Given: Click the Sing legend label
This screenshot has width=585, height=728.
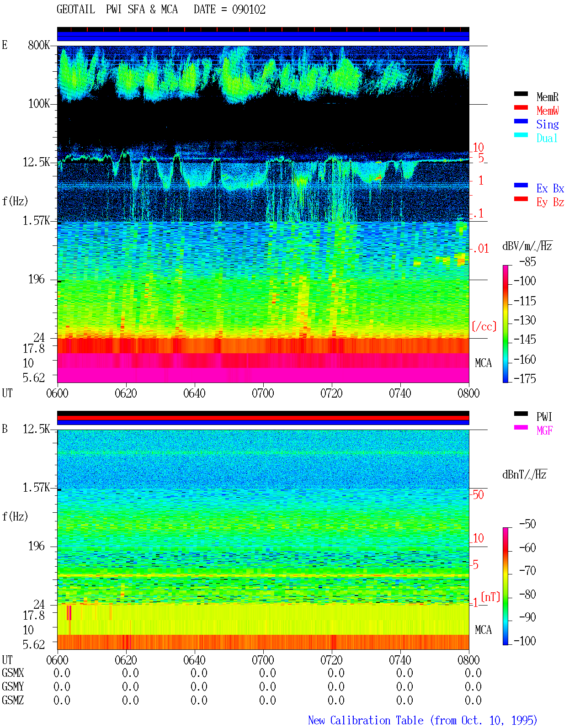Looking at the screenshot, I should [548, 124].
